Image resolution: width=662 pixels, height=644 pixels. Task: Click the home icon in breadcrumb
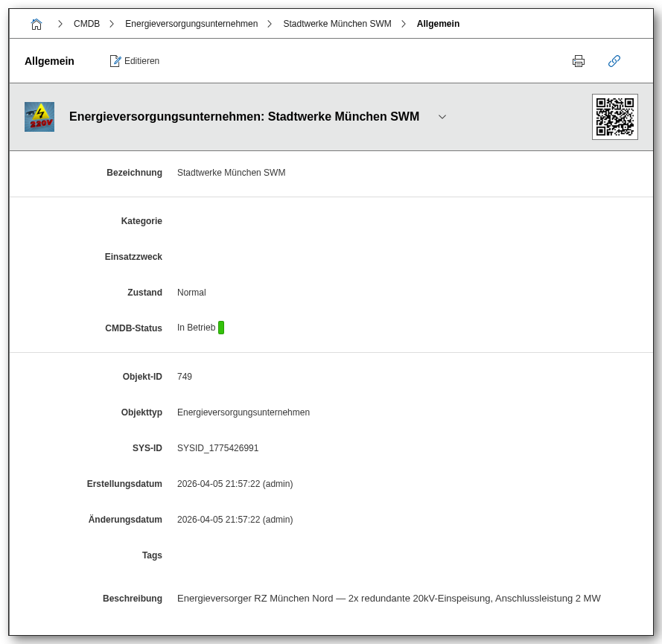point(36,24)
